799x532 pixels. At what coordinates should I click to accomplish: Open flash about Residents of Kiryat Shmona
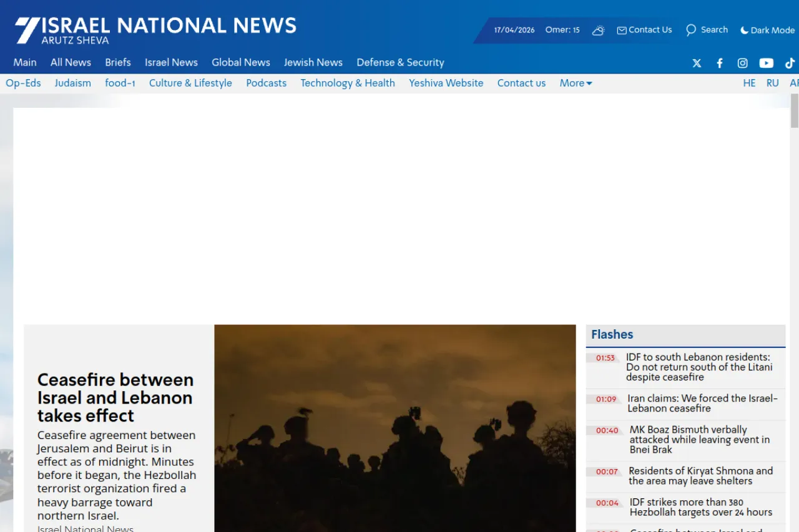[x=701, y=476]
